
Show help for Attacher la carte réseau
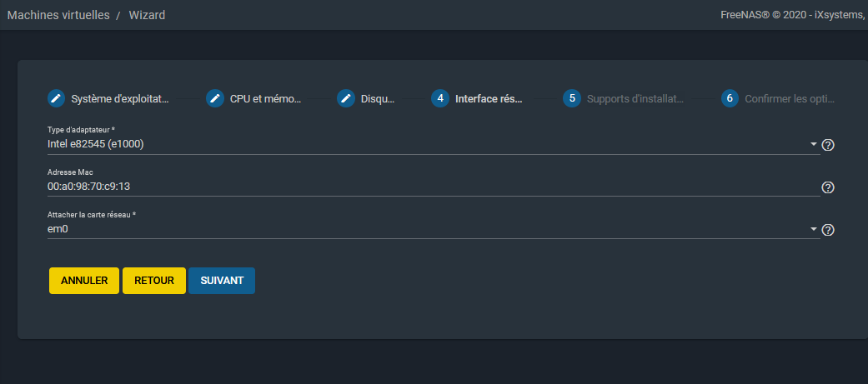tap(828, 230)
